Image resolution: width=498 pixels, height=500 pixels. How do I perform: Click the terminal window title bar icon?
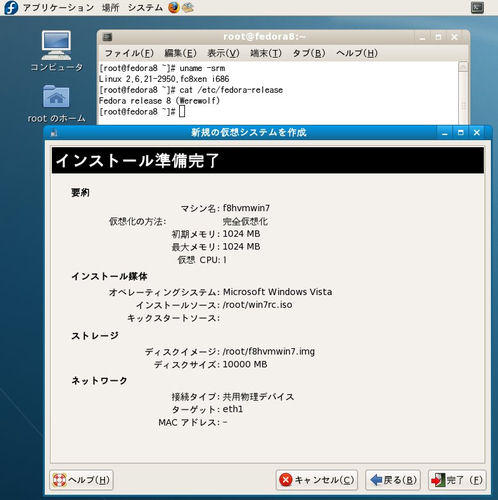(x=107, y=37)
